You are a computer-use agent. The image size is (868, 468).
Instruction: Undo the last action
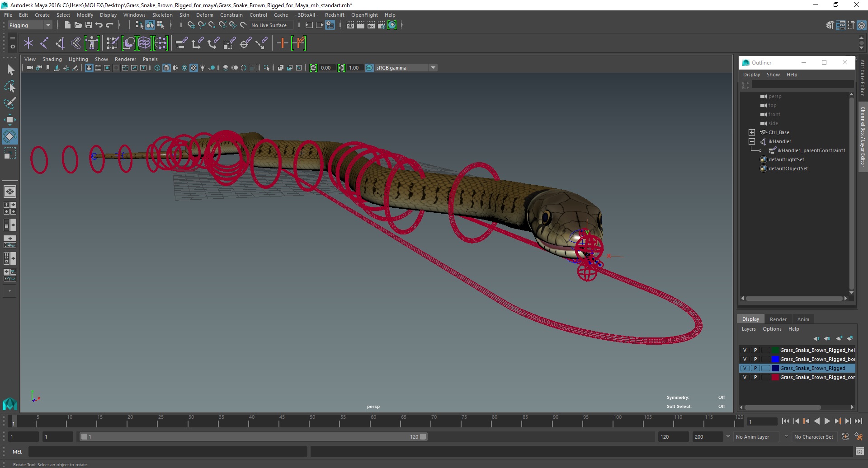coord(99,25)
